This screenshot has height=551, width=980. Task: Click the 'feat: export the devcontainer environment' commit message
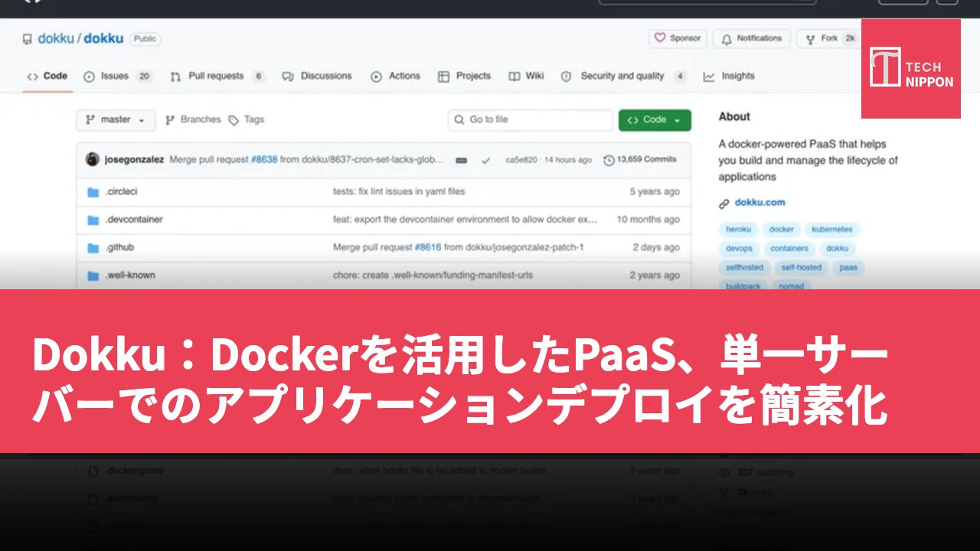[x=465, y=220]
